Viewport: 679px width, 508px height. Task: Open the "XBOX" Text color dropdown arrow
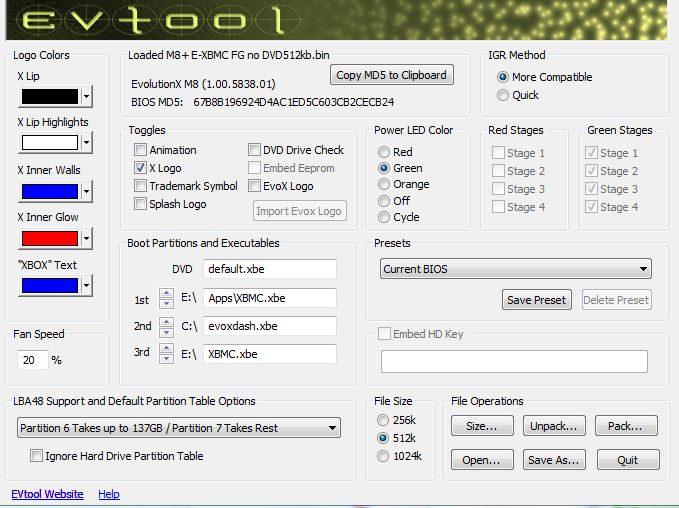(x=87, y=285)
